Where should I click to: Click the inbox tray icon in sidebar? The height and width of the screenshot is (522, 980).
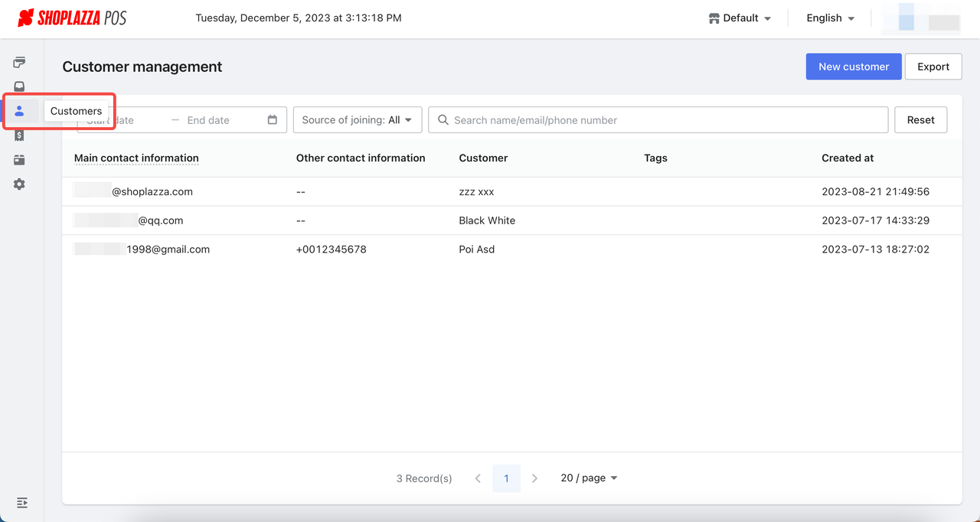(19, 87)
